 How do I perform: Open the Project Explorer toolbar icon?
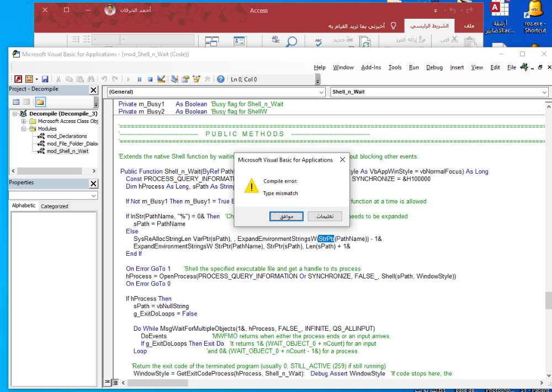coord(174,79)
